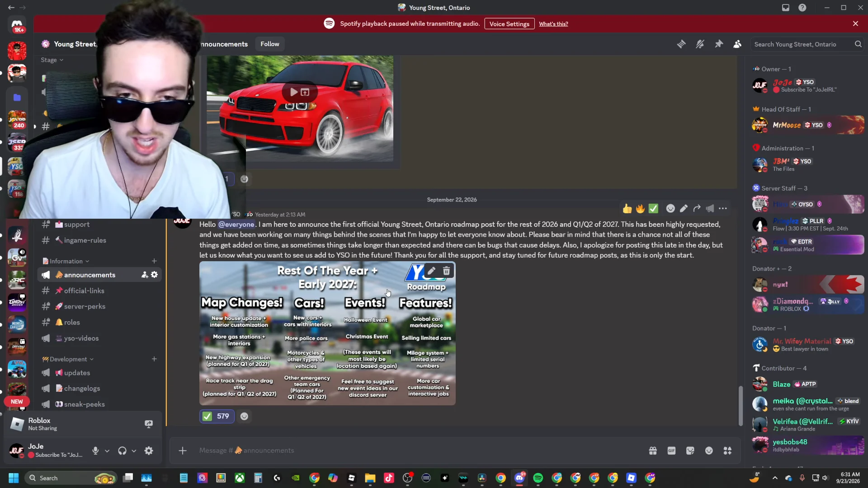The height and width of the screenshot is (488, 868).
Task: Toggle the 579 check mark reaction
Action: pyautogui.click(x=217, y=416)
